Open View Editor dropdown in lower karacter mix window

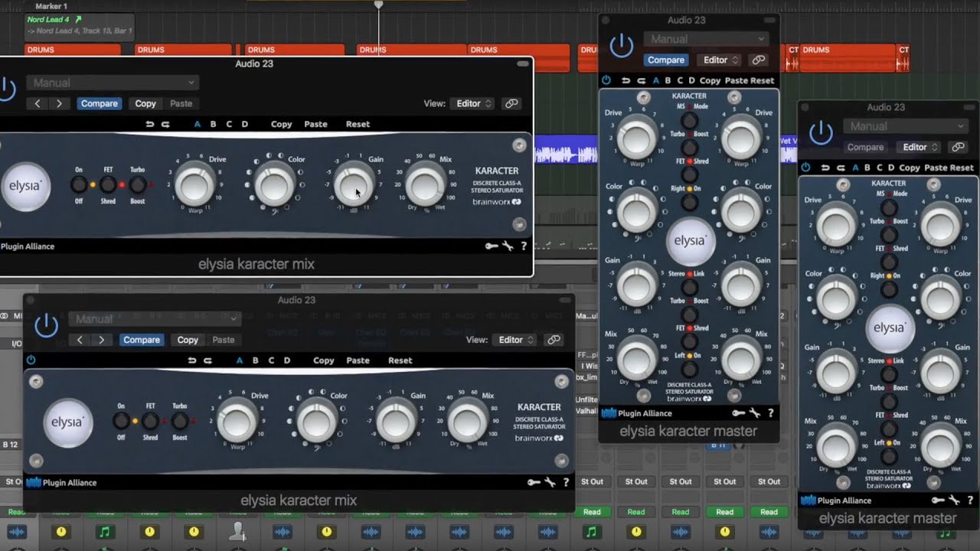(x=517, y=340)
